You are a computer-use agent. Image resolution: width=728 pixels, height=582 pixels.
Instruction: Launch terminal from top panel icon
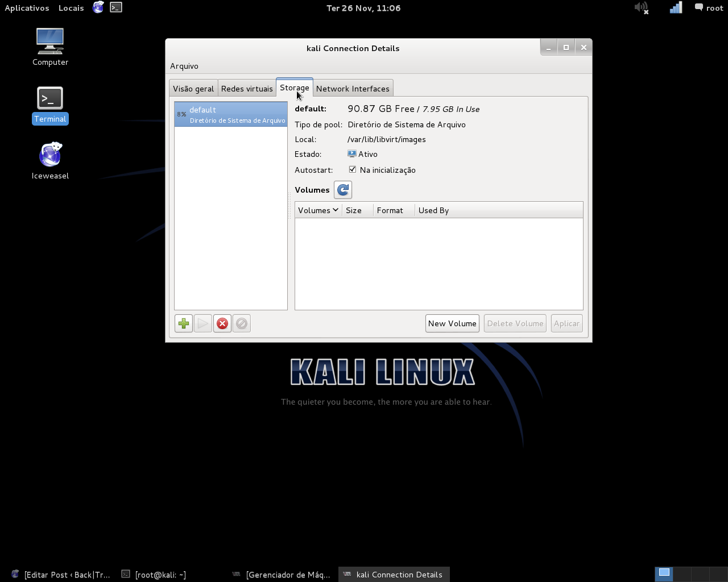pos(116,7)
